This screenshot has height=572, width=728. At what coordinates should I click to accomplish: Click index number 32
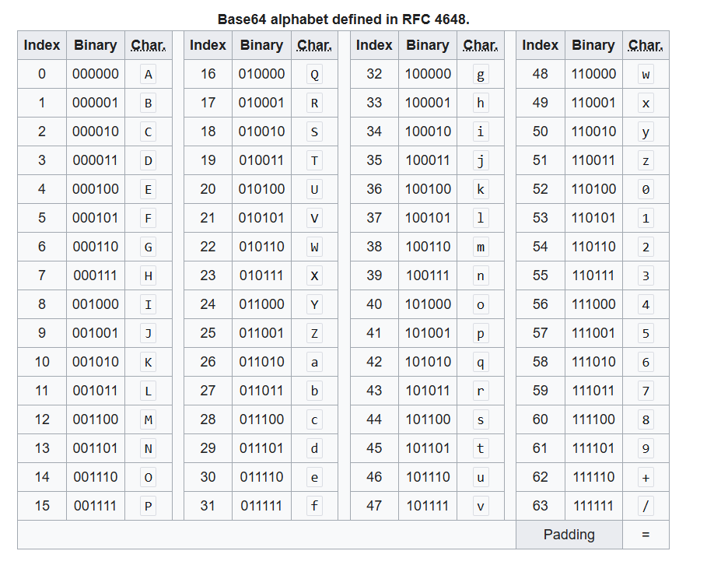click(x=374, y=74)
